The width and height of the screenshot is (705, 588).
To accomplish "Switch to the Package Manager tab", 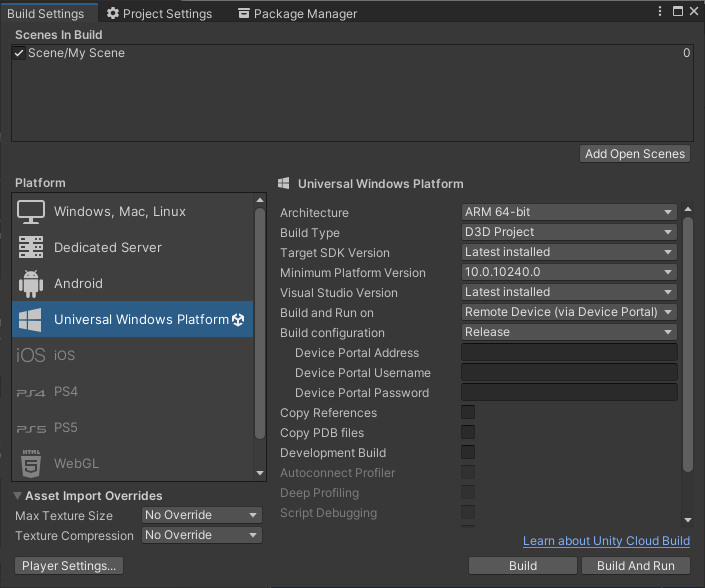I will point(298,13).
